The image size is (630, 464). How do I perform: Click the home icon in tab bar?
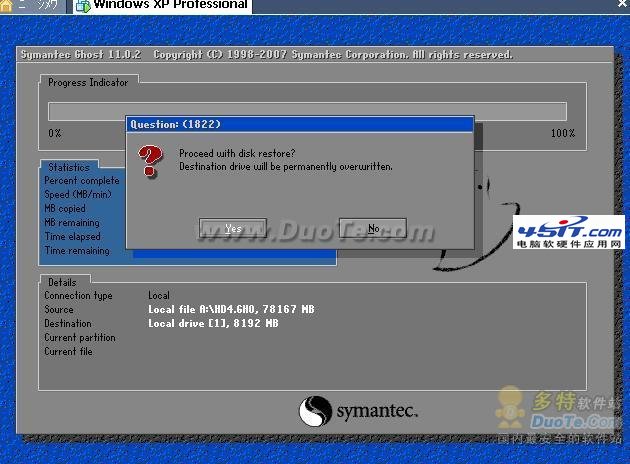tap(6, 6)
